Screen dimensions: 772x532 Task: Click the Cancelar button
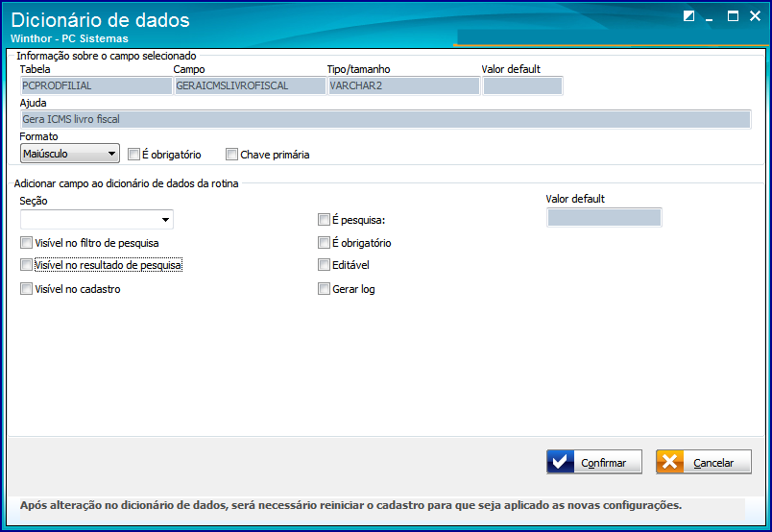704,462
